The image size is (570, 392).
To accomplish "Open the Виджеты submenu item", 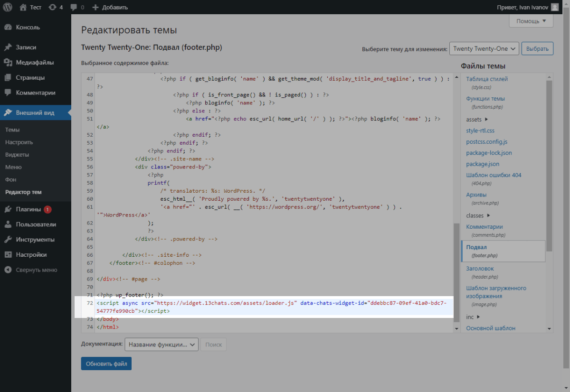I will 17,155.
